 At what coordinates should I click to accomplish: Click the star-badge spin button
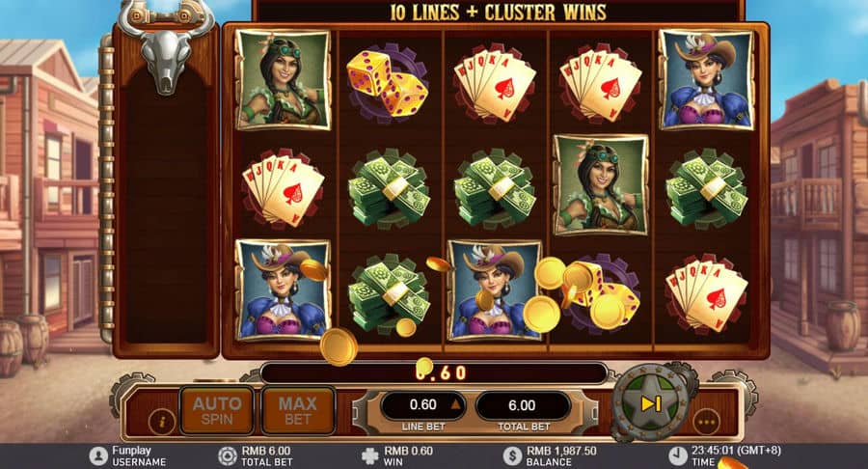650,403
